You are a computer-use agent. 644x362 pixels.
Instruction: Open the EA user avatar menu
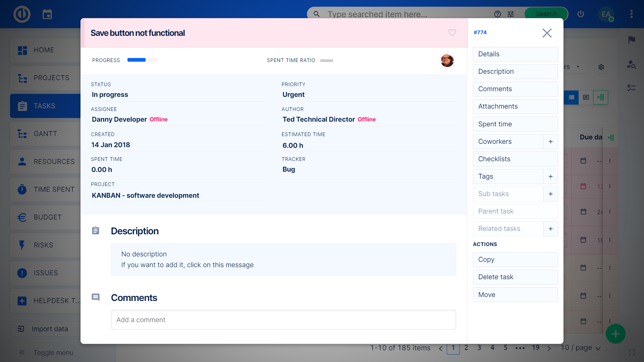(x=606, y=14)
